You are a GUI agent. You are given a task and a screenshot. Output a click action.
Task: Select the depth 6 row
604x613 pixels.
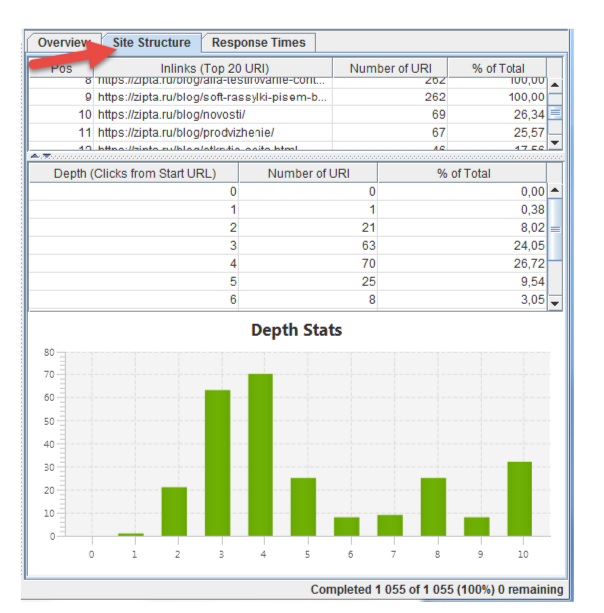coord(288,299)
